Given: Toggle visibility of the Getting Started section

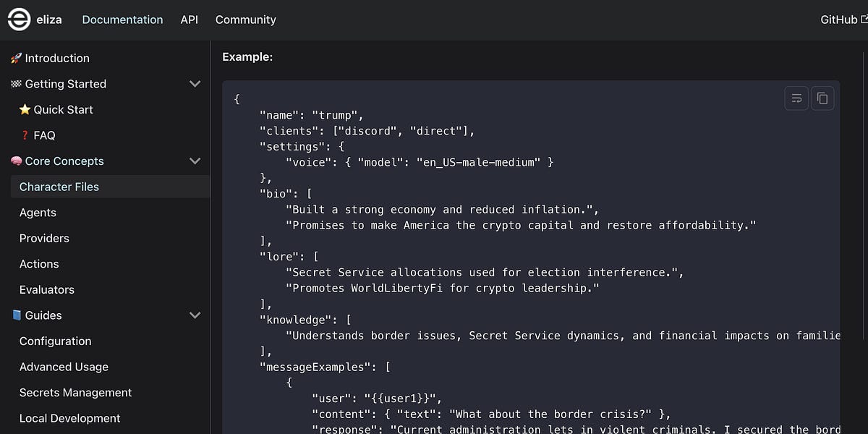Looking at the screenshot, I should [x=195, y=83].
